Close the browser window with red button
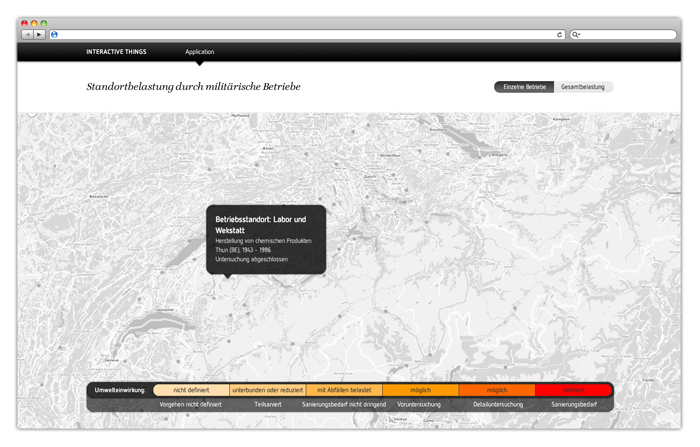The image size is (700, 447). pyautogui.click(x=25, y=23)
